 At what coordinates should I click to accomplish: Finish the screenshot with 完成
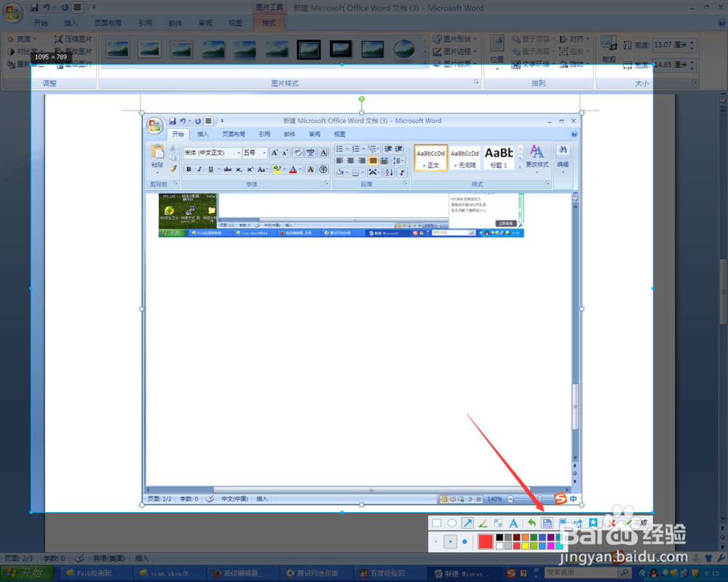click(636, 523)
